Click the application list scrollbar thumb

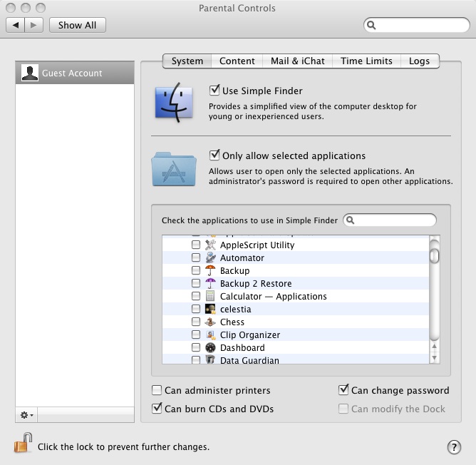click(435, 255)
